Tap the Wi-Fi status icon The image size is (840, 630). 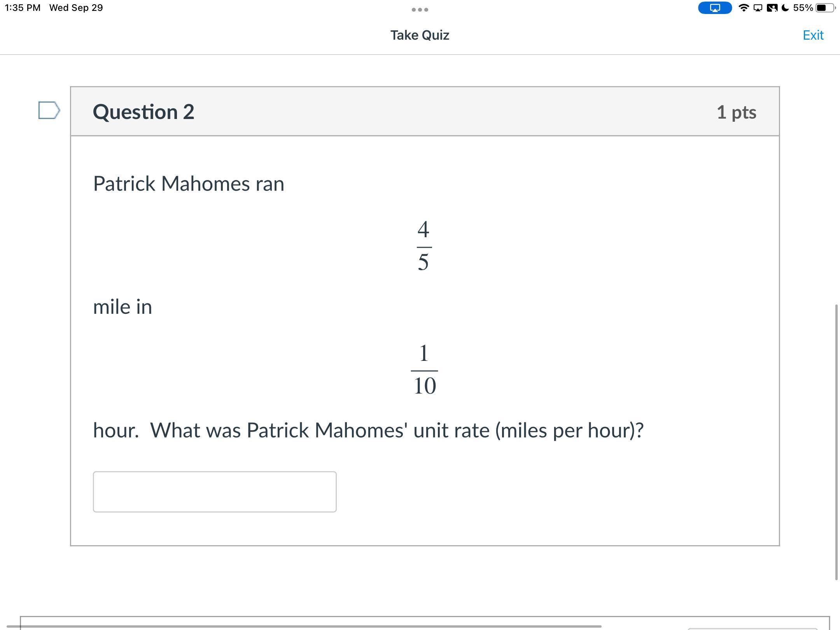click(x=744, y=8)
